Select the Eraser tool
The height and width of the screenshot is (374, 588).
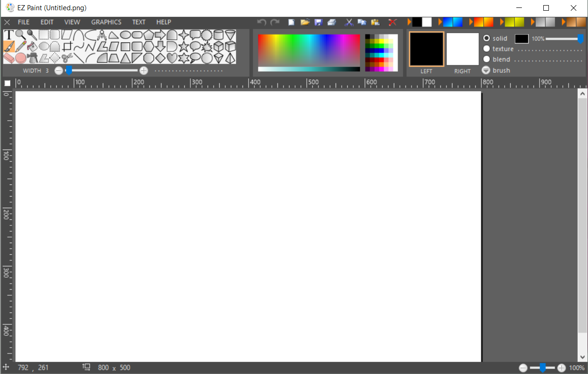tap(9, 58)
